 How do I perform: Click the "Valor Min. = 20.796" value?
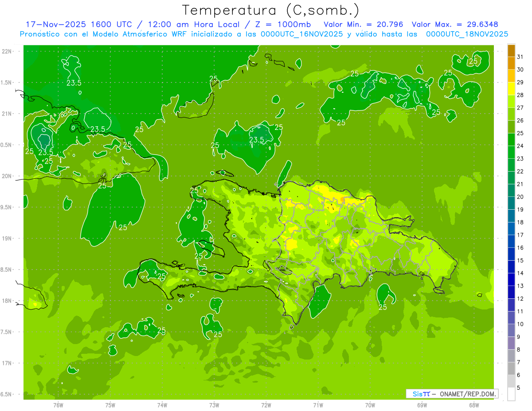click(x=364, y=24)
